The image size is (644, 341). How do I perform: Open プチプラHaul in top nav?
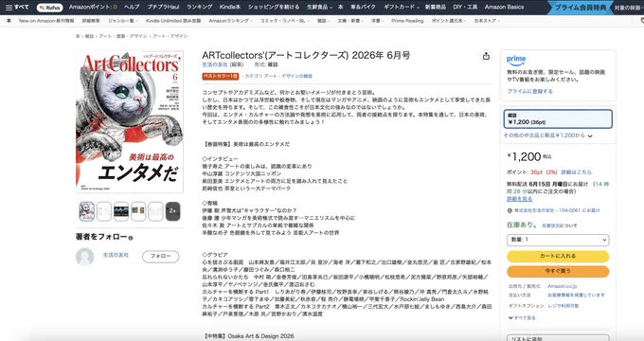tap(163, 7)
